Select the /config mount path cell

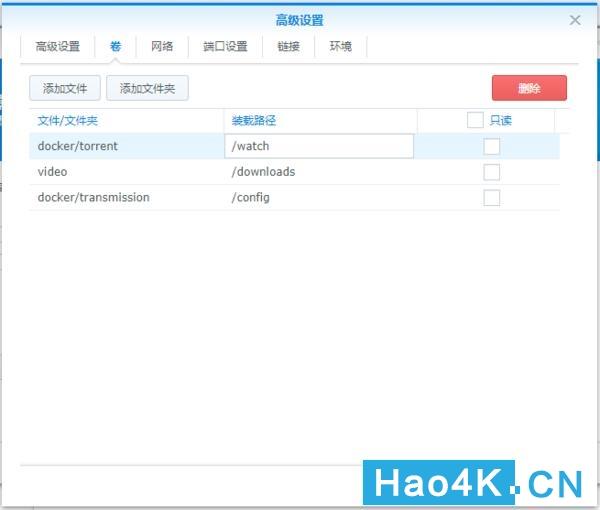tap(320, 197)
